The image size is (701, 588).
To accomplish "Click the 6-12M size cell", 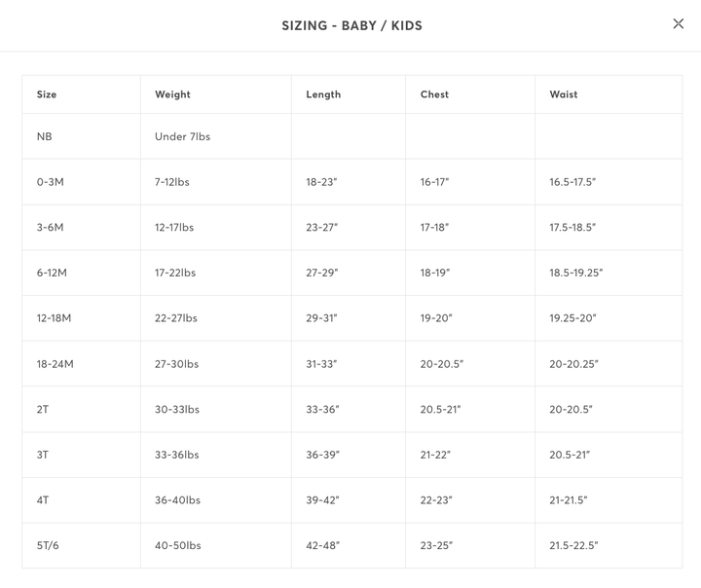I will (52, 273).
